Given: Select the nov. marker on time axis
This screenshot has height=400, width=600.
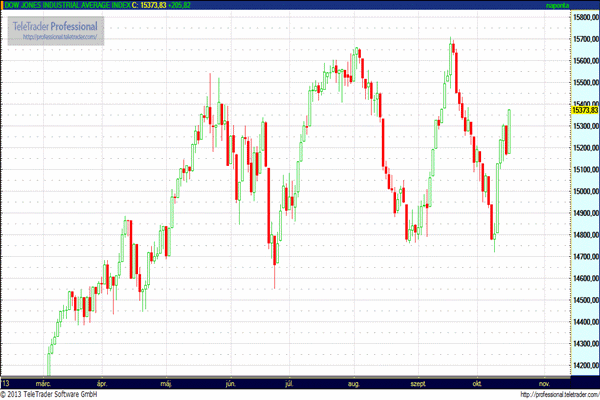Looking at the screenshot, I should (x=545, y=383).
